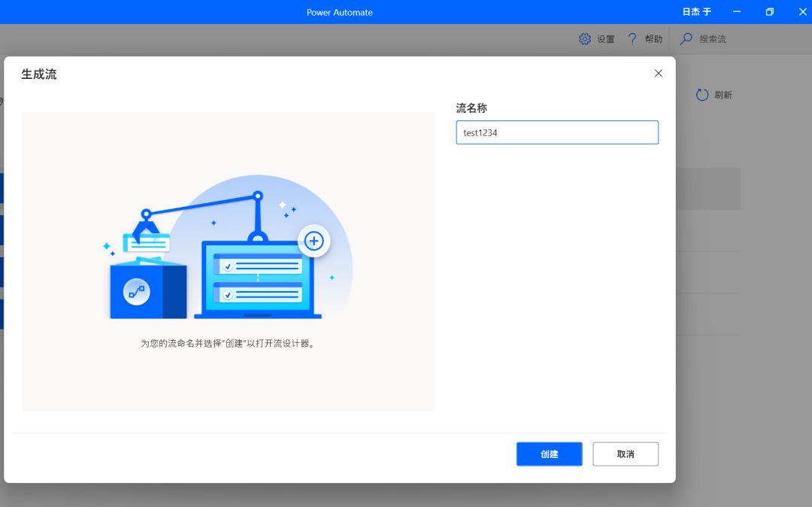Click the 搜索流 search box text

(x=713, y=39)
